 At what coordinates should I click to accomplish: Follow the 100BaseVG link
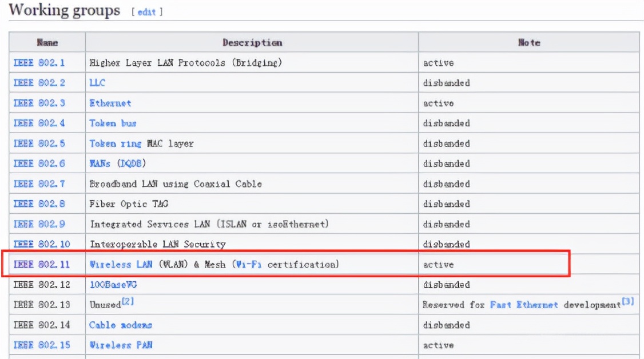[113, 285]
